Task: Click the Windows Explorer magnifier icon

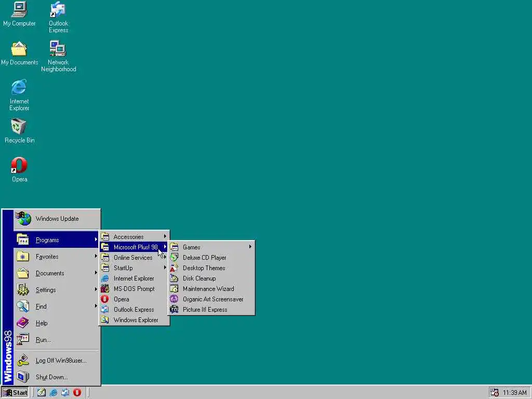Action: [x=105, y=320]
